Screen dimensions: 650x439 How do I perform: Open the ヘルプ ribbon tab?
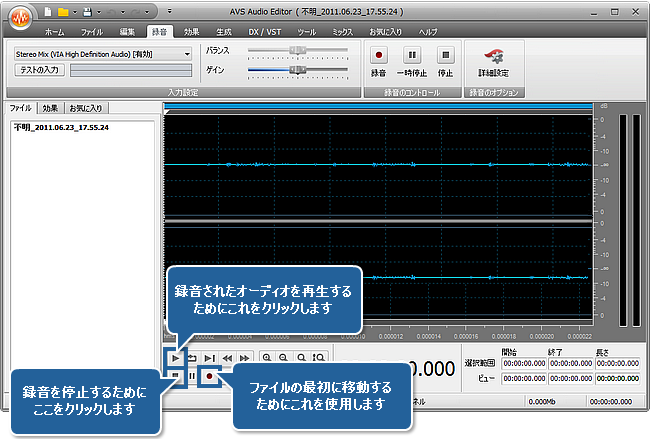[428, 32]
